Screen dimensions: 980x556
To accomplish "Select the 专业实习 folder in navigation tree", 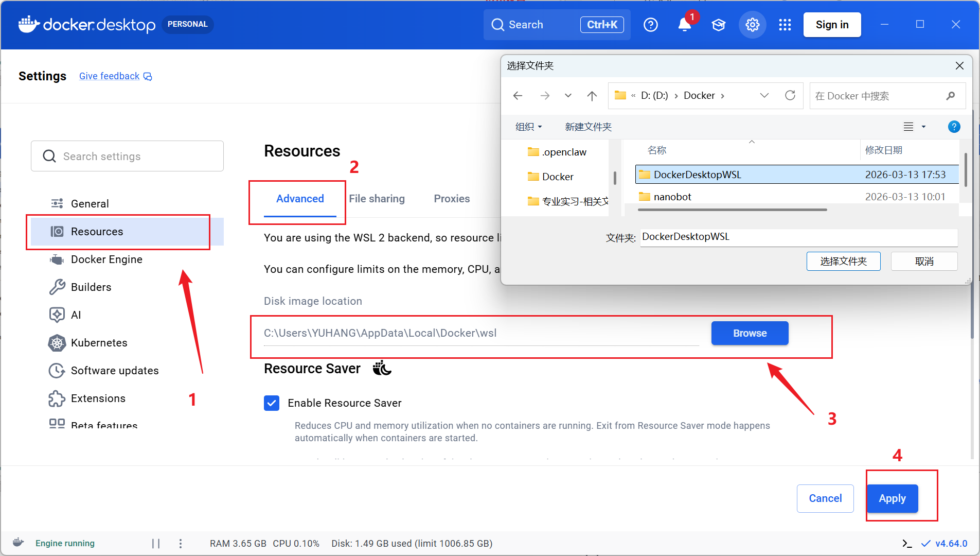I will (x=568, y=201).
